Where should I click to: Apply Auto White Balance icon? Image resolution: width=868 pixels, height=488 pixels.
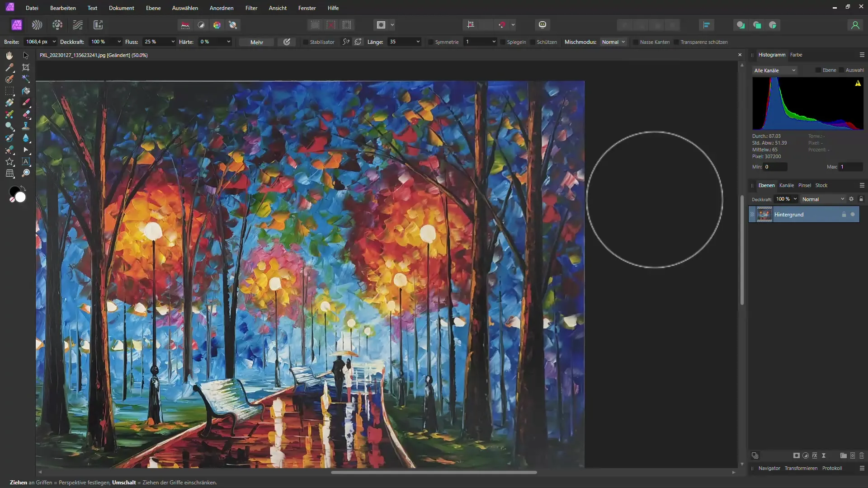233,25
